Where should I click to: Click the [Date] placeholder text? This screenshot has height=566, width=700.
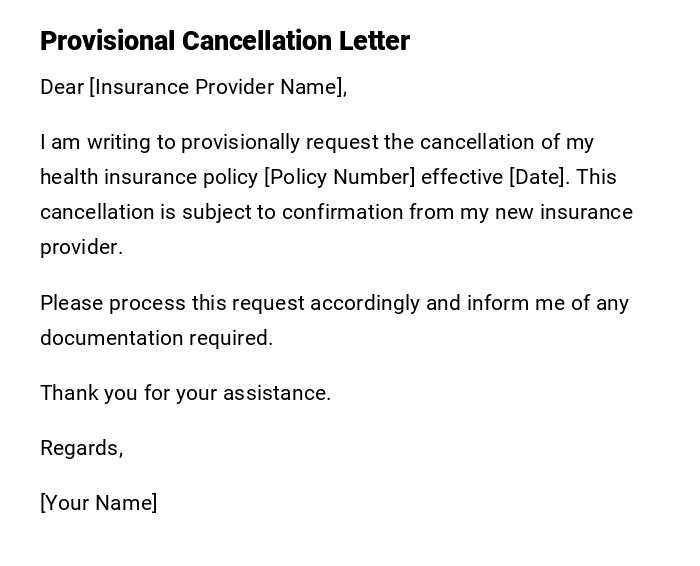point(538,177)
